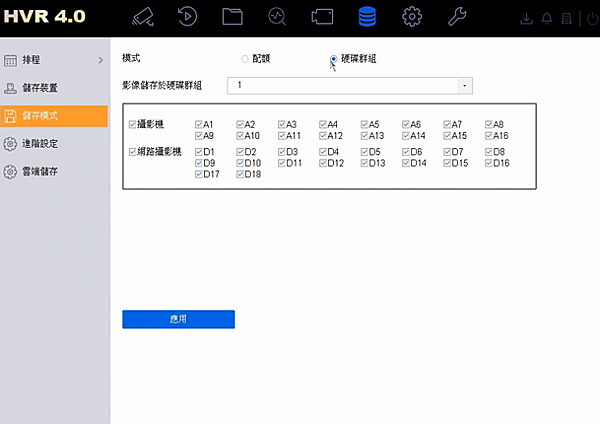Open the 雲端儲存 cloud storage menu
The height and width of the screenshot is (424, 600).
[x=54, y=171]
